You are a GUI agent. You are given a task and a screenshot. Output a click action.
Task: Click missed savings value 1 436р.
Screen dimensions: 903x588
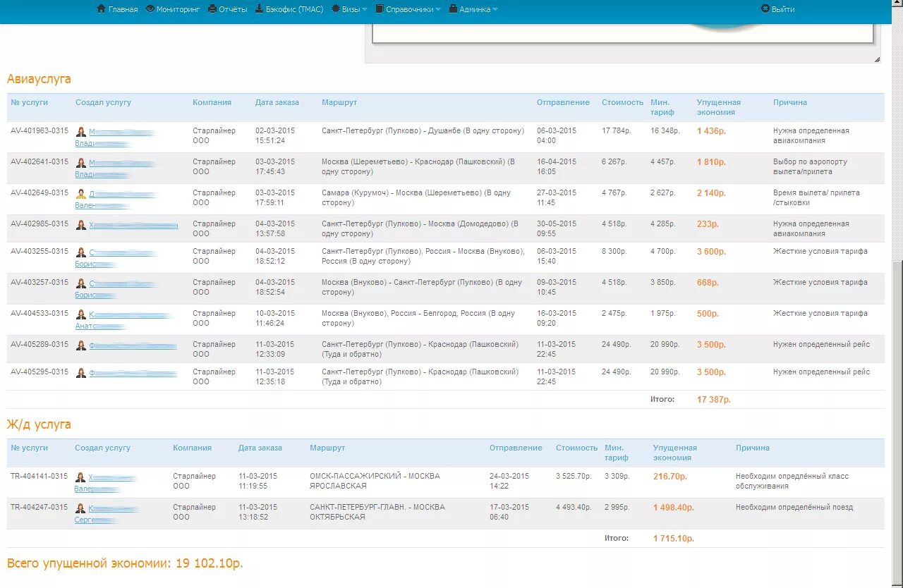[x=712, y=131]
